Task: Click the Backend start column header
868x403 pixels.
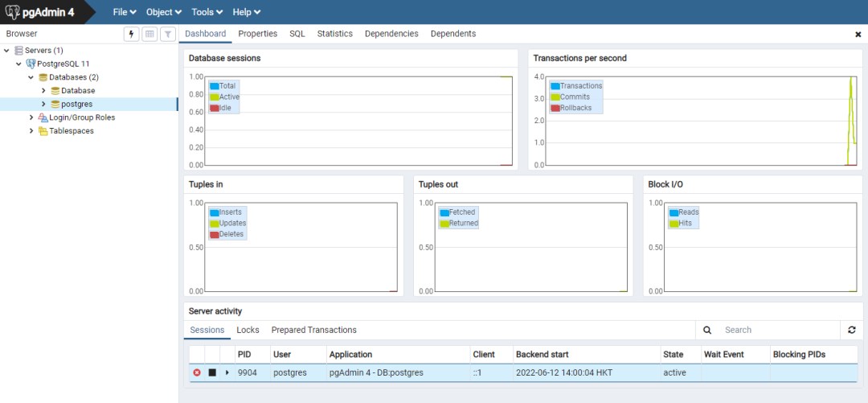Action: (586, 354)
